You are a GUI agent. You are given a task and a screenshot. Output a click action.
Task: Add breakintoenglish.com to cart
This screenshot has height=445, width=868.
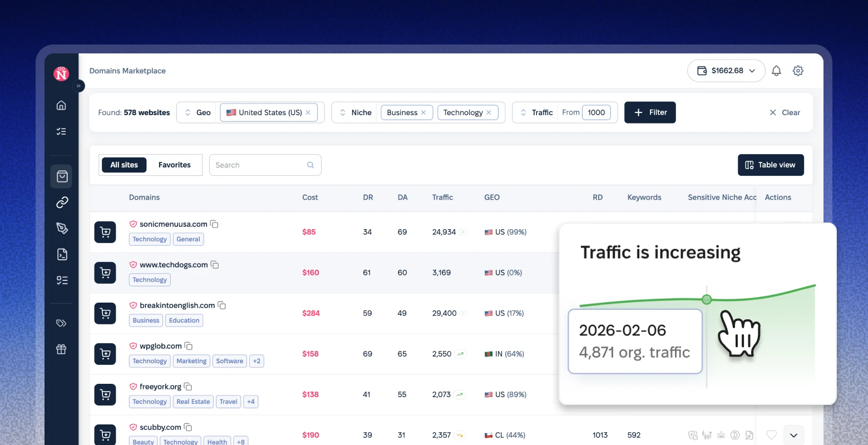point(105,313)
